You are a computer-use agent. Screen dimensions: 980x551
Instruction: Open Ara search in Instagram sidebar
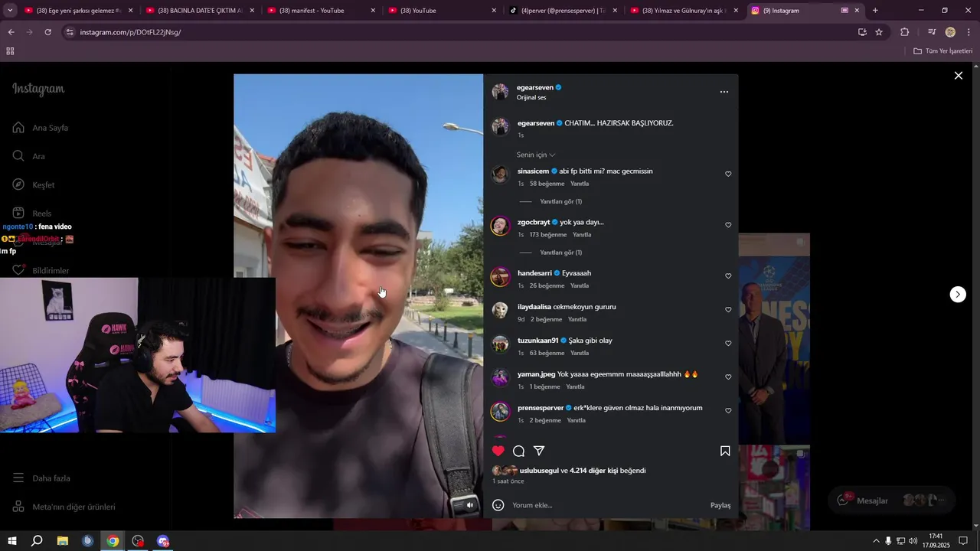(x=29, y=156)
